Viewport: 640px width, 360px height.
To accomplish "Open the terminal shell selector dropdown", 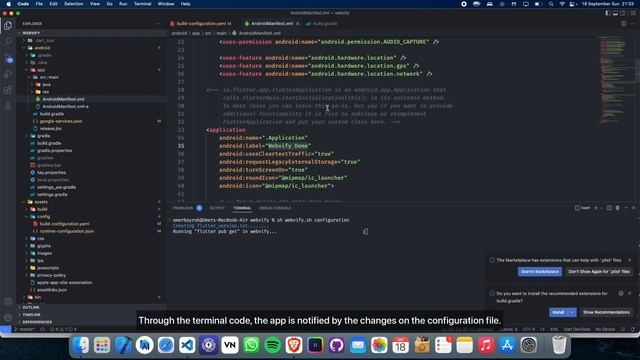I will coord(600,208).
